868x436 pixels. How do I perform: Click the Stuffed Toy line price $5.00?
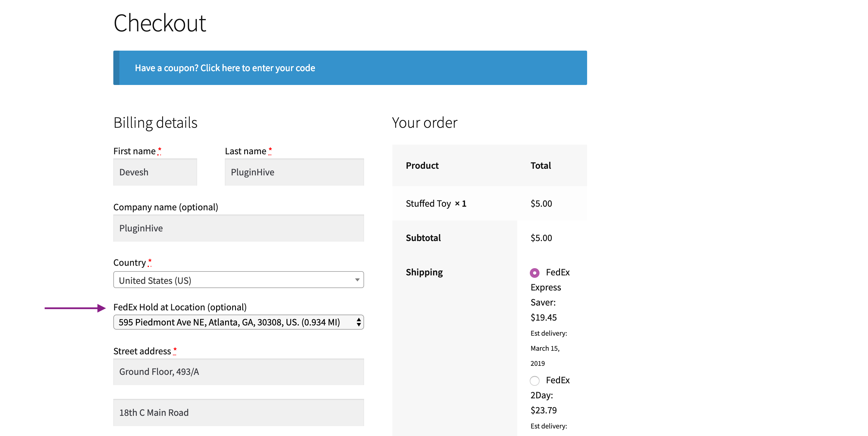[x=541, y=203]
